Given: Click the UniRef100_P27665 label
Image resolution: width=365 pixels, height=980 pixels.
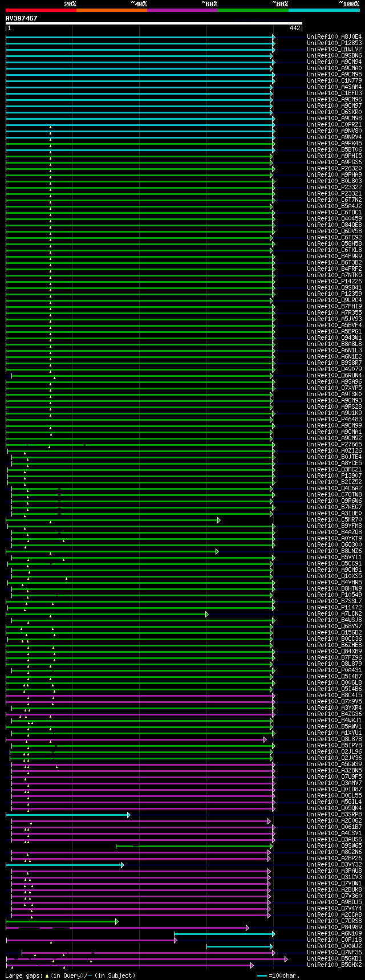Looking at the screenshot, I should pos(334,445).
